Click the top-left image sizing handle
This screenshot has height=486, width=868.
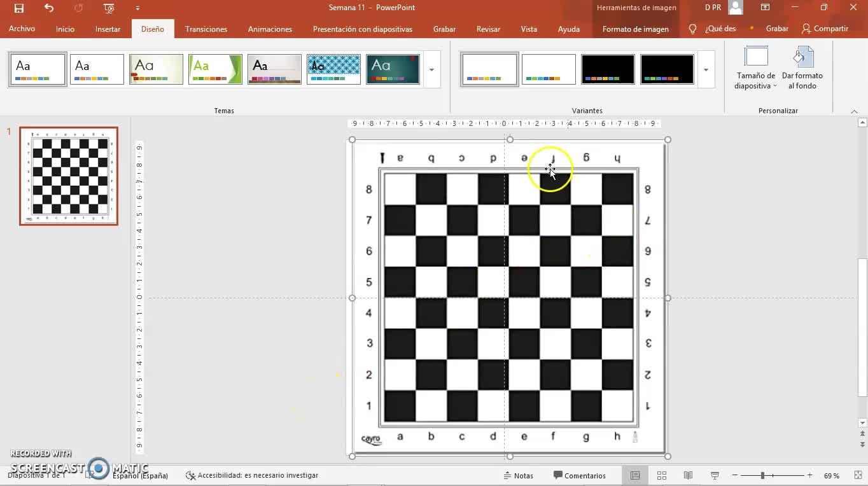[352, 139]
